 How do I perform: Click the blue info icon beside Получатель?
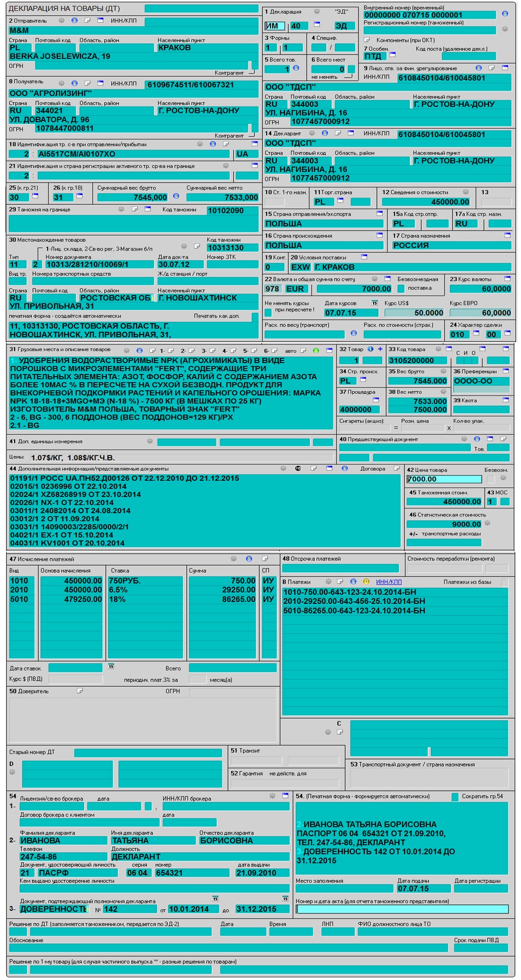coord(75,83)
